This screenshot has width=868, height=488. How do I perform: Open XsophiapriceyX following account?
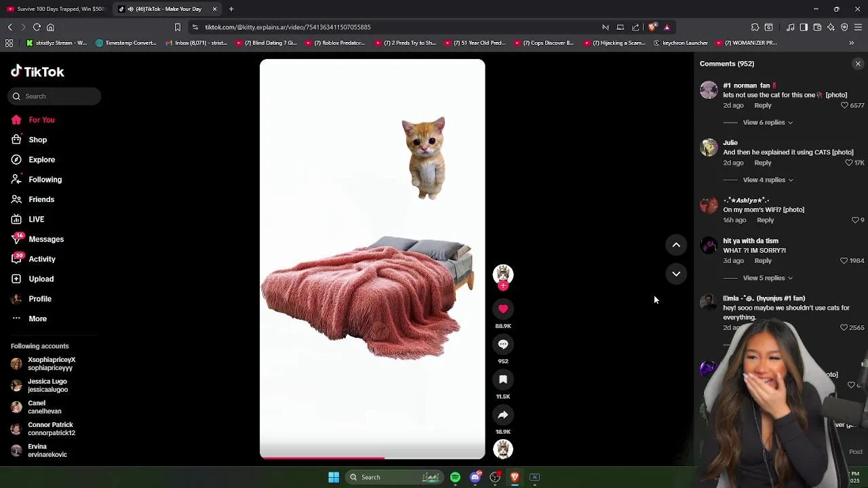click(43, 364)
